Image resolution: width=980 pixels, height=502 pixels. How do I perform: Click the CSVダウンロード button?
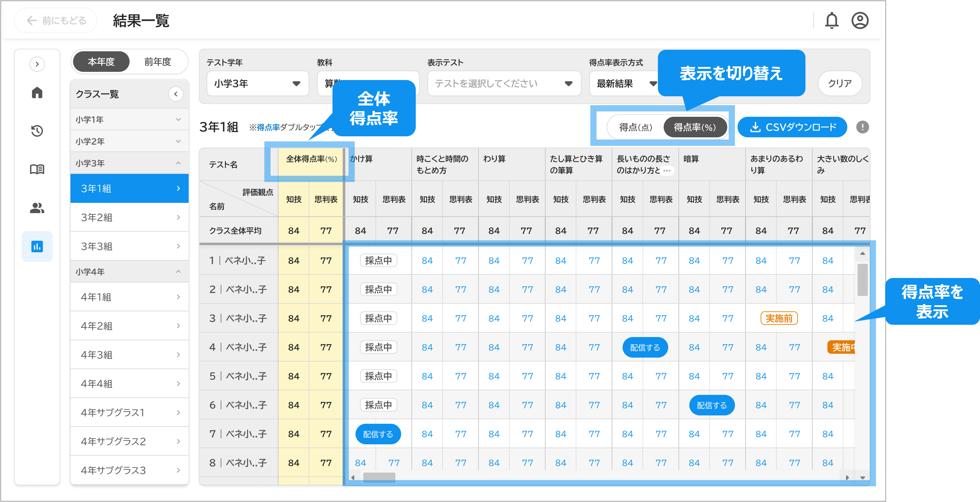[792, 127]
